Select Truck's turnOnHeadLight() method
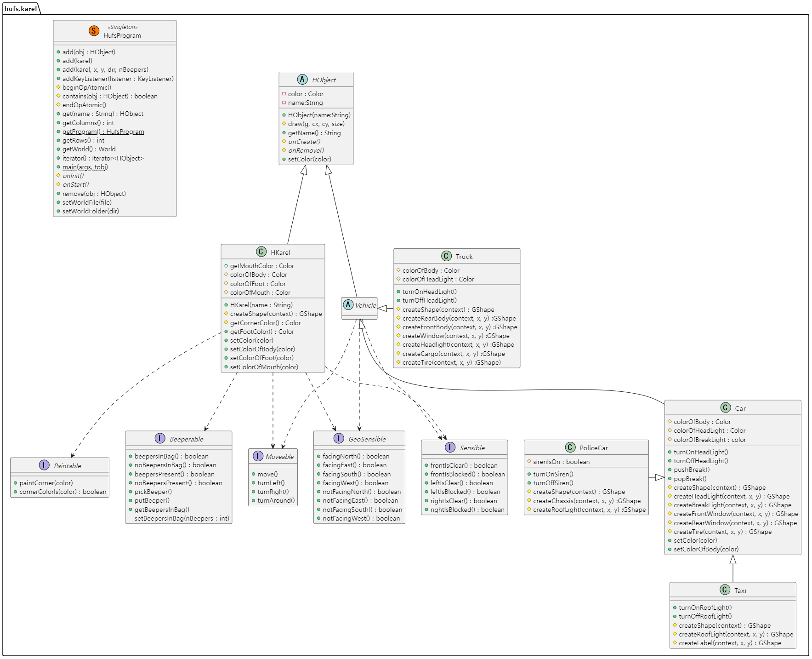 point(430,292)
